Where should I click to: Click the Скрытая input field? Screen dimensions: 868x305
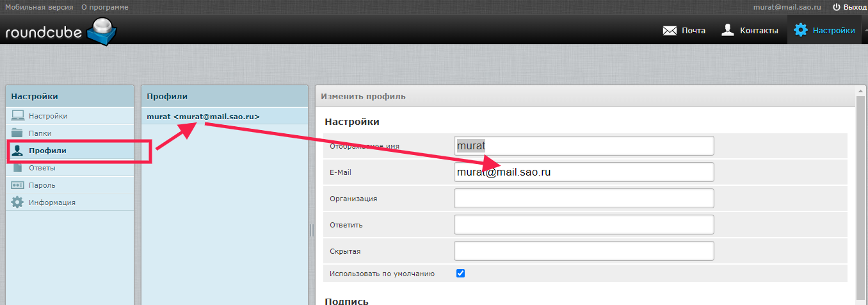[583, 251]
